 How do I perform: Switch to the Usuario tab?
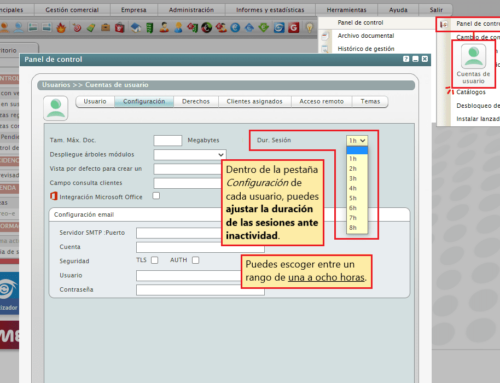pyautogui.click(x=95, y=101)
